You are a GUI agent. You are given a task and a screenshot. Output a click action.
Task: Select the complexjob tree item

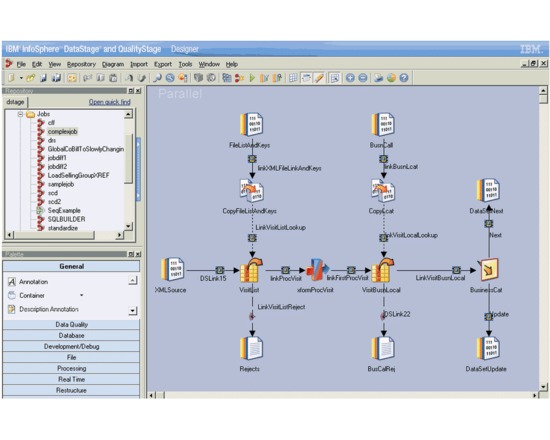62,132
